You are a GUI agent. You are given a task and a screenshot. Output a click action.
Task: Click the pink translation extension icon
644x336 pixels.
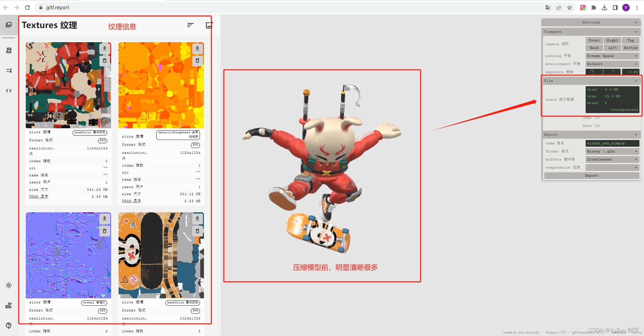tap(583, 7)
